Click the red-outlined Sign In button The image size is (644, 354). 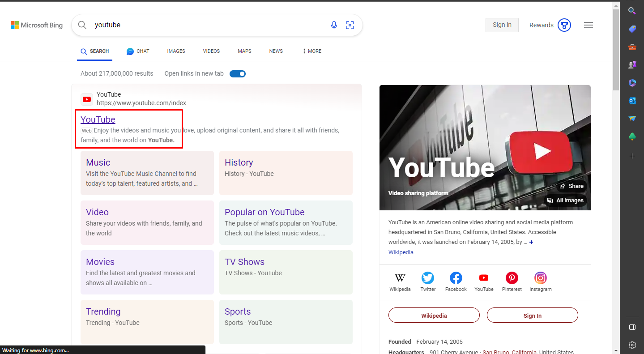(x=533, y=315)
